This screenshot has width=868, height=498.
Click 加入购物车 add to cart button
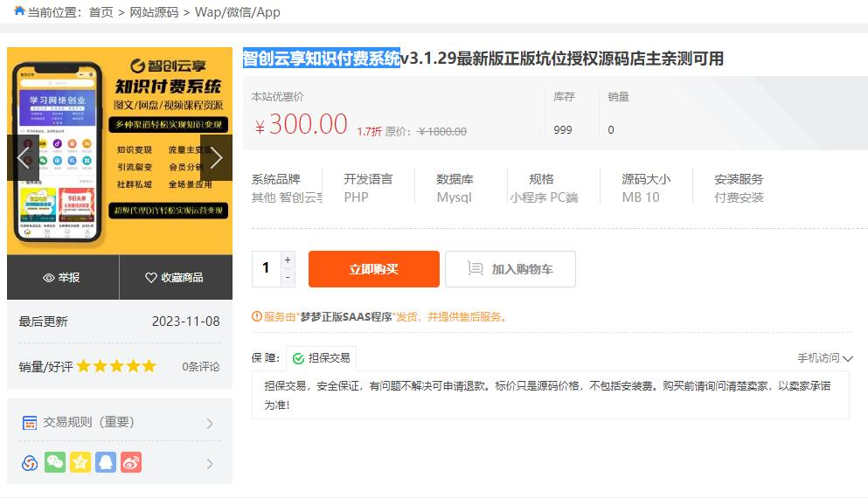click(510, 269)
